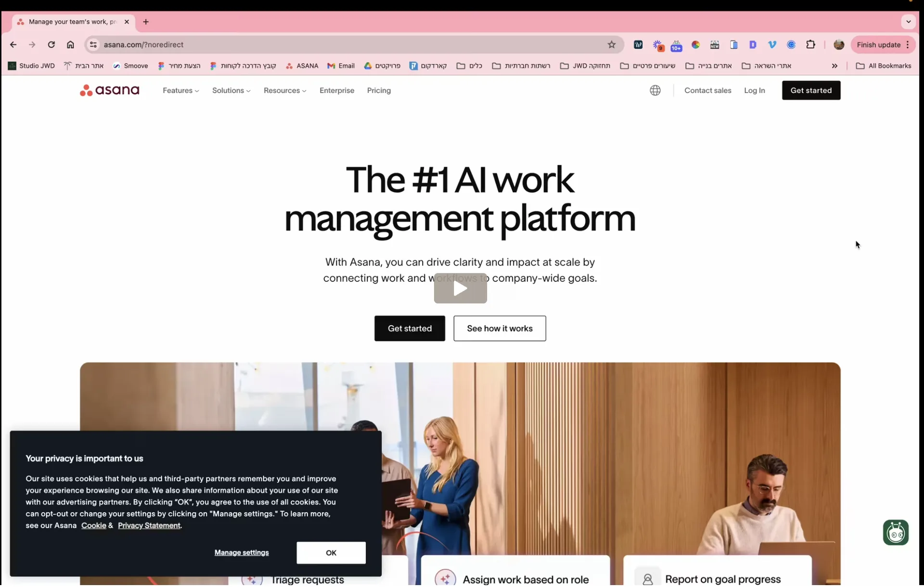924x587 pixels.
Task: Expand the Features menu
Action: click(x=180, y=91)
